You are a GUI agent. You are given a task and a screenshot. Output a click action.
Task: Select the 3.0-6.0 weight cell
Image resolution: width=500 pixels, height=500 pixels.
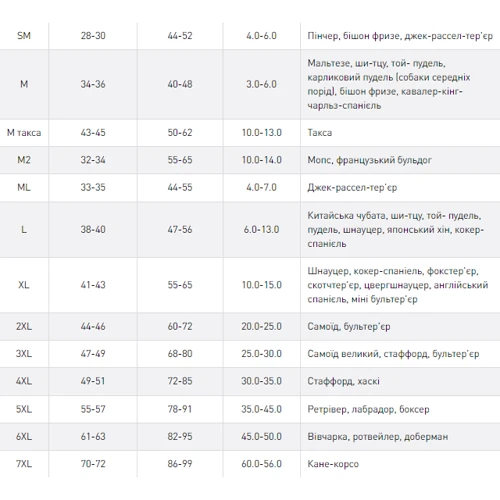point(262,84)
